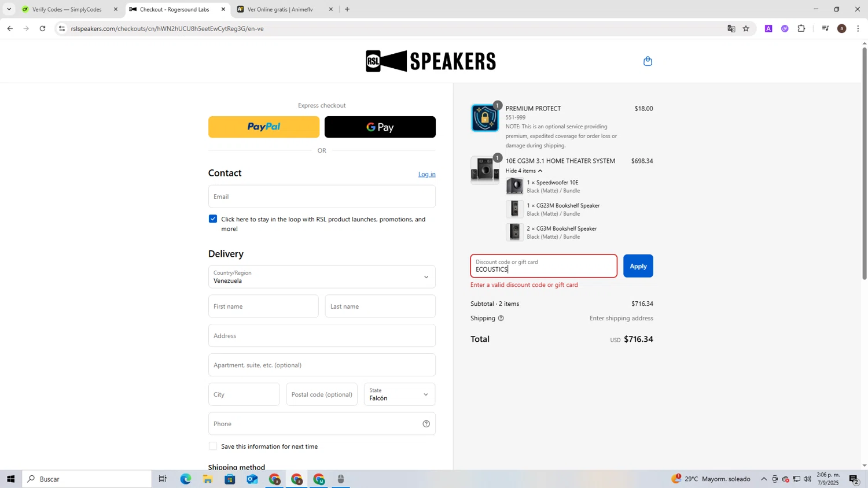868x488 pixels.
Task: Reload the page with the refresh icon
Action: [x=42, y=28]
